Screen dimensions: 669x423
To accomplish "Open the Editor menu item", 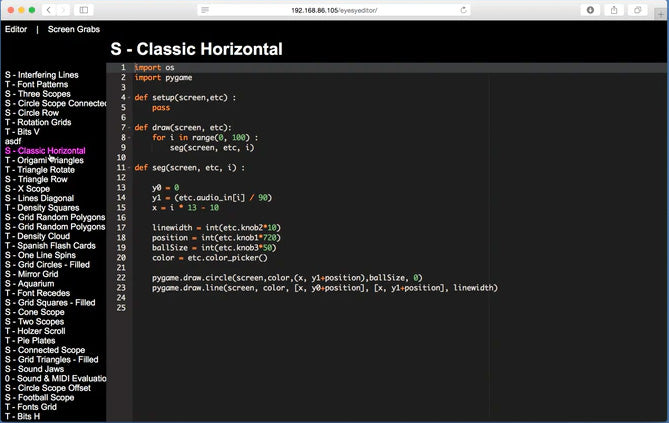I will 16,29.
